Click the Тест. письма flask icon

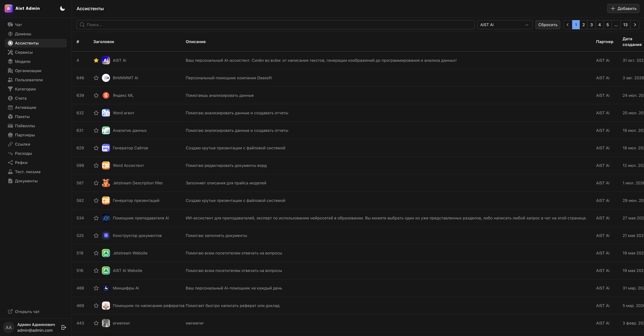[10, 172]
